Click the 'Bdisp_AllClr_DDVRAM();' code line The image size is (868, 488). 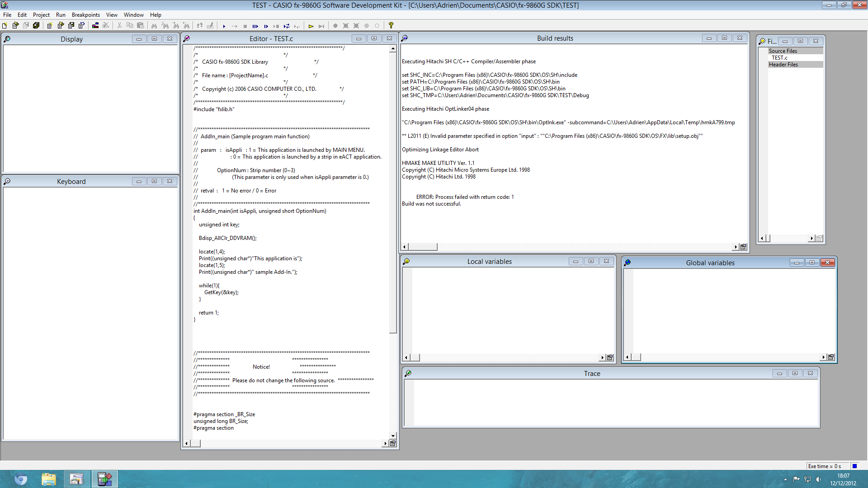227,238
